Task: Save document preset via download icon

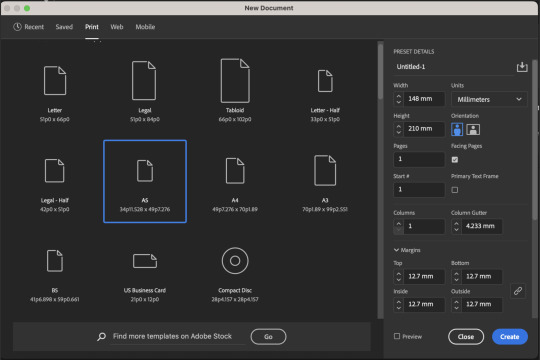Action: [x=522, y=67]
